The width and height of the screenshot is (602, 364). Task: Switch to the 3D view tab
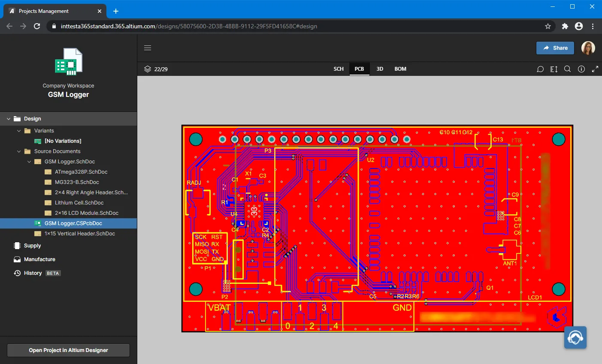(x=380, y=69)
